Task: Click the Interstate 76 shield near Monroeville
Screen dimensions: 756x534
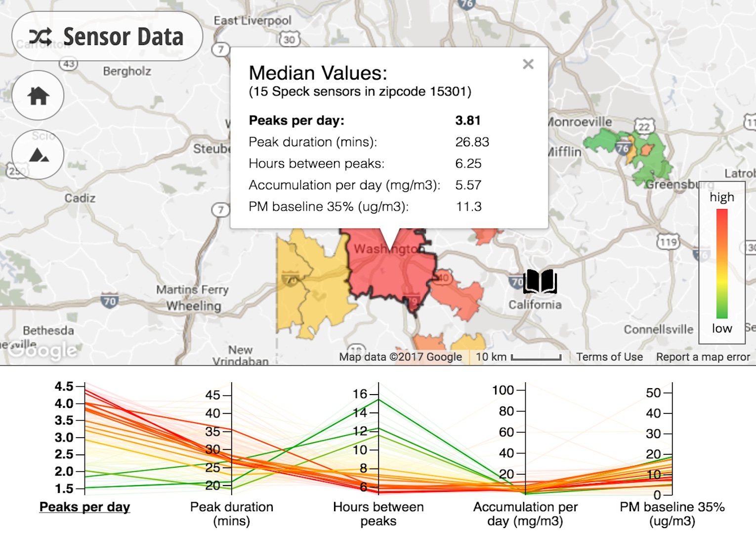Action: [x=623, y=147]
